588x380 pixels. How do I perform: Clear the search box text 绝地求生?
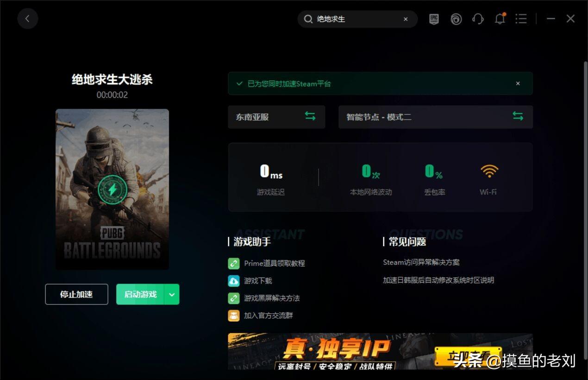(406, 19)
